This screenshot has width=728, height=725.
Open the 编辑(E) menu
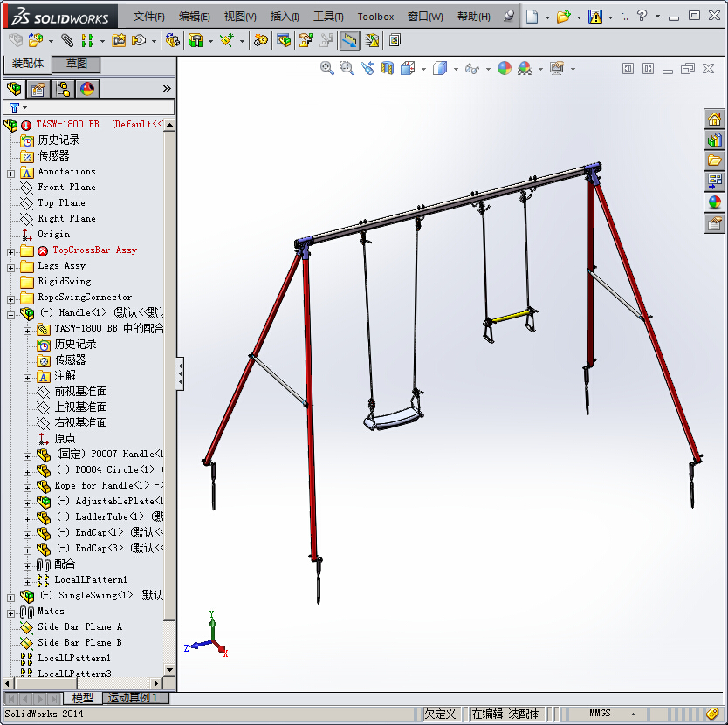pos(194,17)
